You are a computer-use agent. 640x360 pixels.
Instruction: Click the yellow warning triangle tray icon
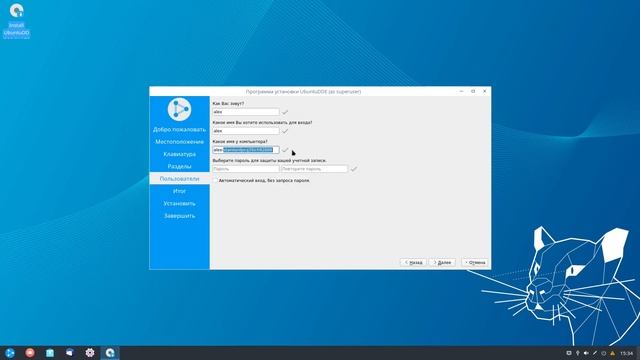click(x=612, y=353)
